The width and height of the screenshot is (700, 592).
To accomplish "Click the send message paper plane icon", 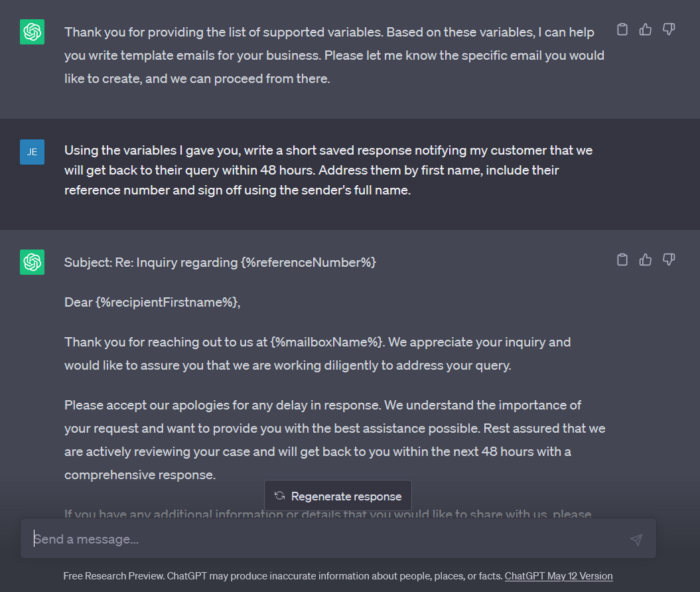I will click(636, 539).
